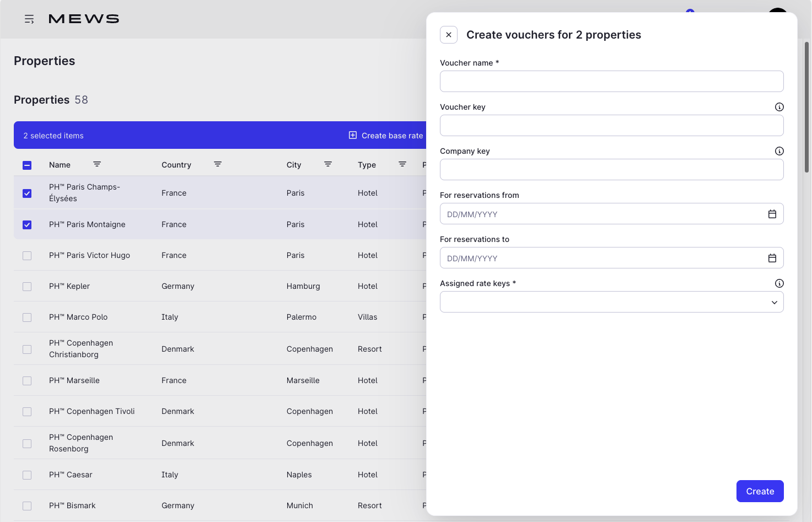Show info for Company key

coord(779,151)
